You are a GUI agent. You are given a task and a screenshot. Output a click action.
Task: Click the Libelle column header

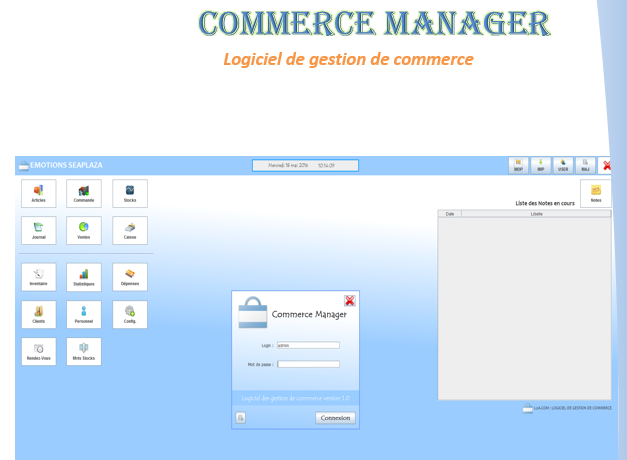tap(536, 214)
